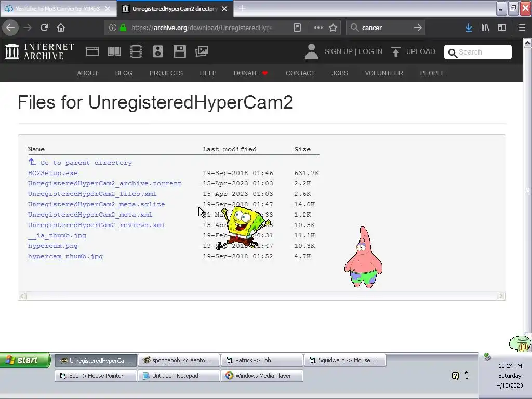Switch to YouTube to Mp3 Converter tab

[x=58, y=9]
